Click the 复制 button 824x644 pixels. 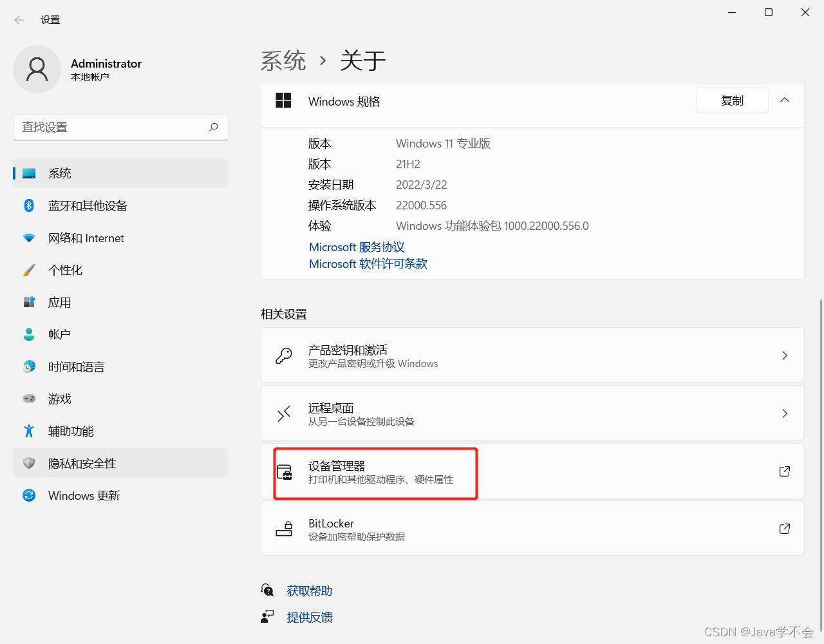(732, 100)
